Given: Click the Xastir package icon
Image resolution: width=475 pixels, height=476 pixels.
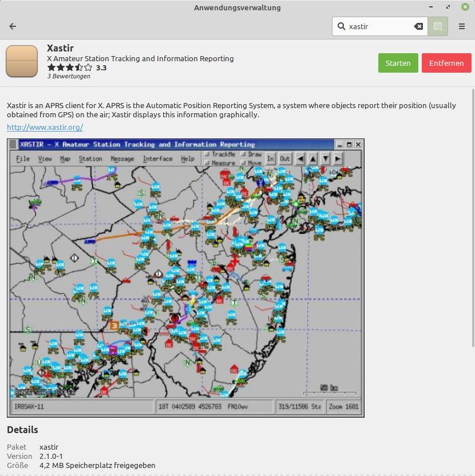Looking at the screenshot, I should tap(22, 61).
